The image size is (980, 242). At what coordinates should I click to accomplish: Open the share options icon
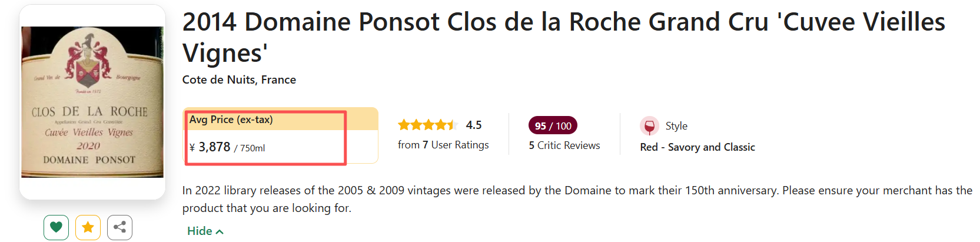pos(119,227)
